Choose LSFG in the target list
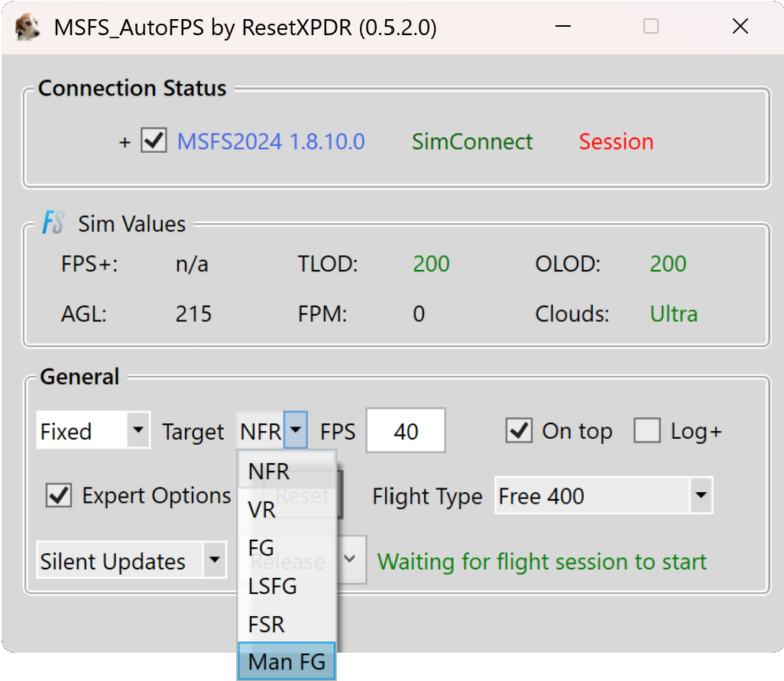This screenshot has width=784, height=681. coord(287,585)
